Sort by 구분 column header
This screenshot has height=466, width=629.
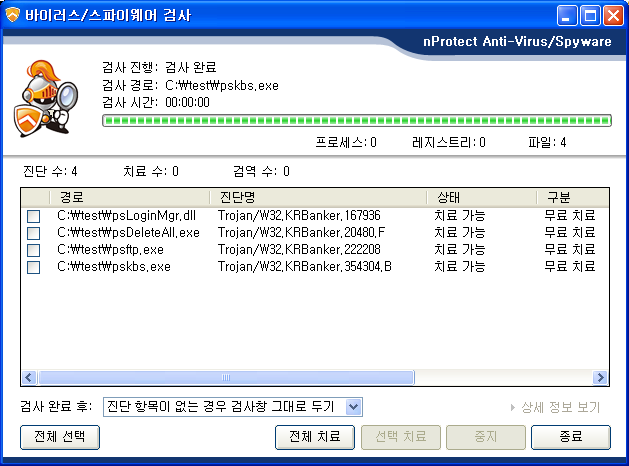pos(573,197)
